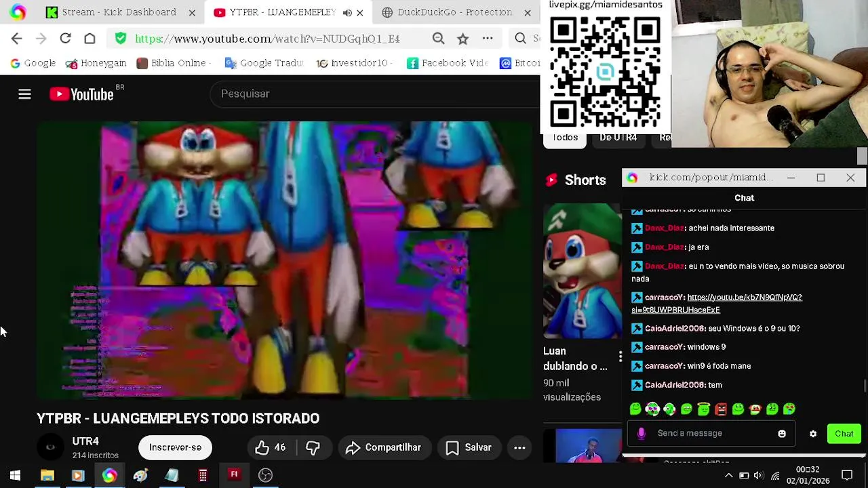This screenshot has width=868, height=488.
Task: Open Windows Start menu
Action: click(15, 475)
